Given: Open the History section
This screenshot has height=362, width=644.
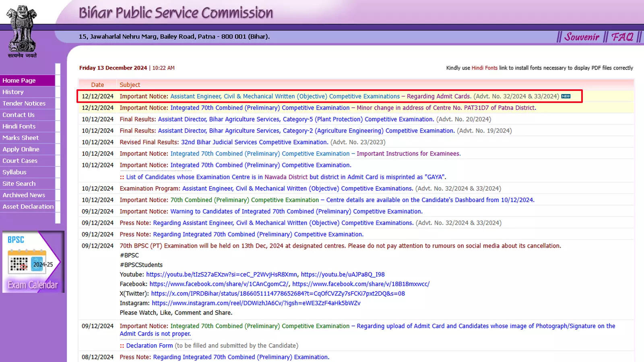Looking at the screenshot, I should 13,92.
